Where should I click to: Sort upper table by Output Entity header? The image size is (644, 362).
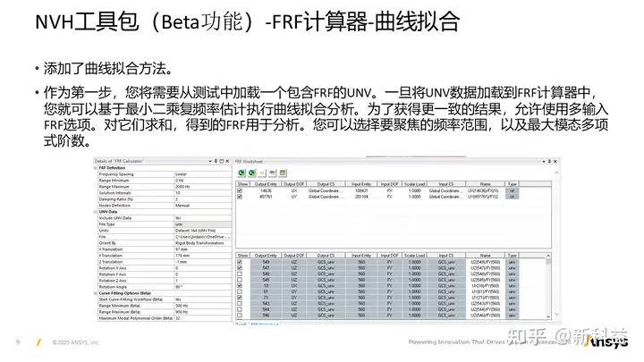[266, 184]
